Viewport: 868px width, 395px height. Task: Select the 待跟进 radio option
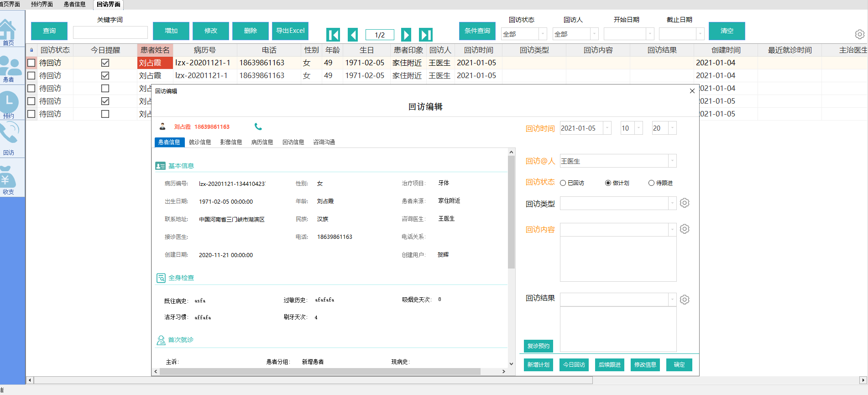coord(651,183)
